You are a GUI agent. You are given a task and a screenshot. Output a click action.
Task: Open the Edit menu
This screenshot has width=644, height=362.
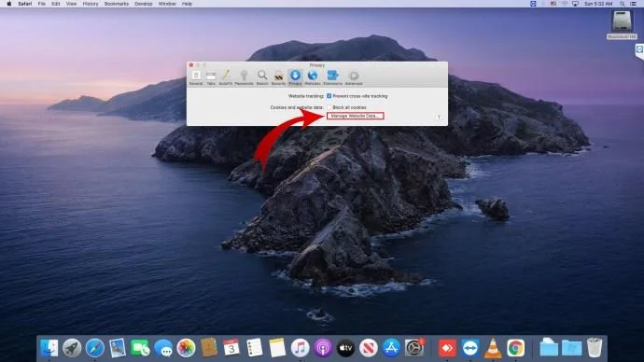[56, 4]
